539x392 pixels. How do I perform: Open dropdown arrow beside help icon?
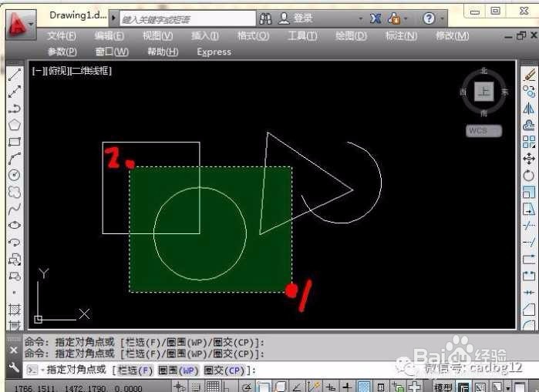(x=442, y=18)
